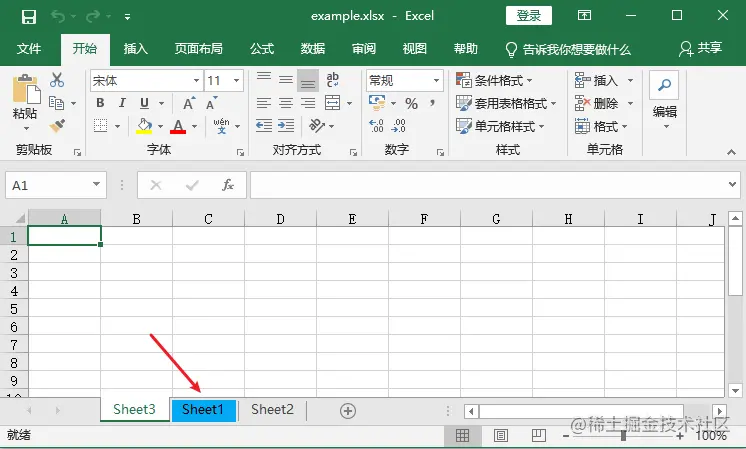Switch to the 审阅 ribbon tab

coord(364,49)
